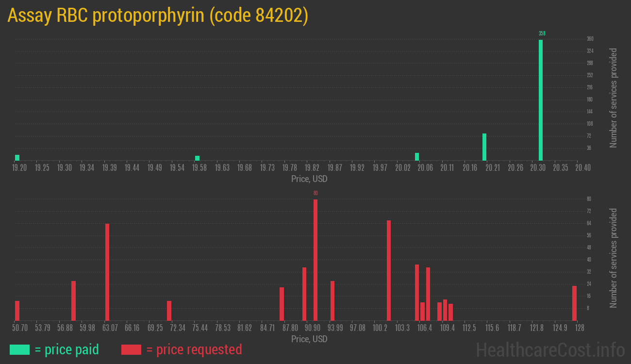Select the red bar near price 101

[388, 269]
